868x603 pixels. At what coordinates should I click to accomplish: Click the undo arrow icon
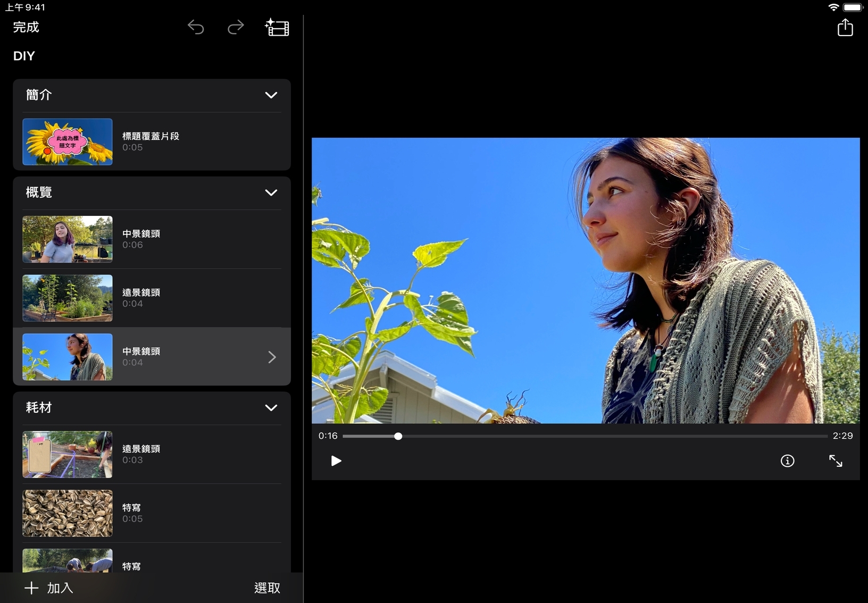[x=196, y=27]
